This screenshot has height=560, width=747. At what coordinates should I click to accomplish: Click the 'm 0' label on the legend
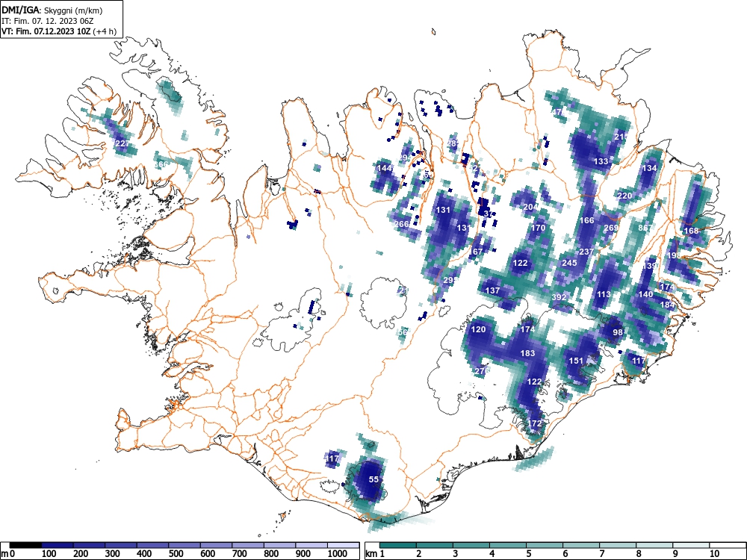7,554
